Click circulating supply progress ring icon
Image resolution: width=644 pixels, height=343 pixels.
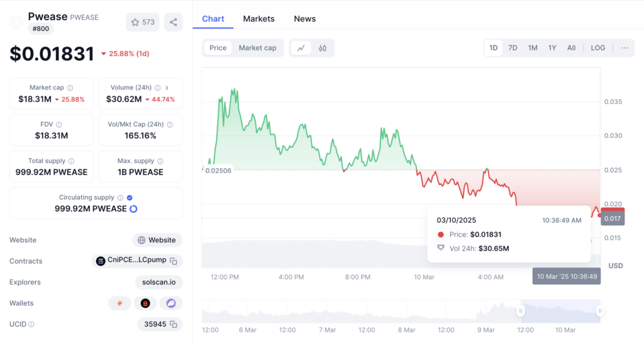(x=133, y=209)
